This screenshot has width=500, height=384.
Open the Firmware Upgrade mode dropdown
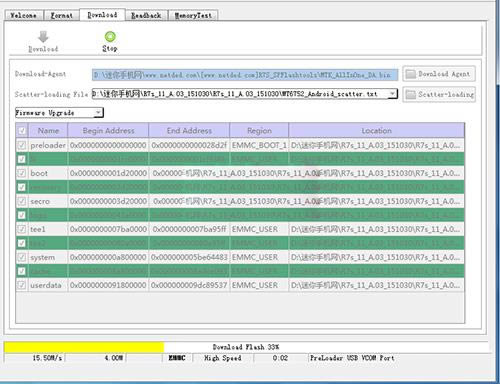click(59, 113)
